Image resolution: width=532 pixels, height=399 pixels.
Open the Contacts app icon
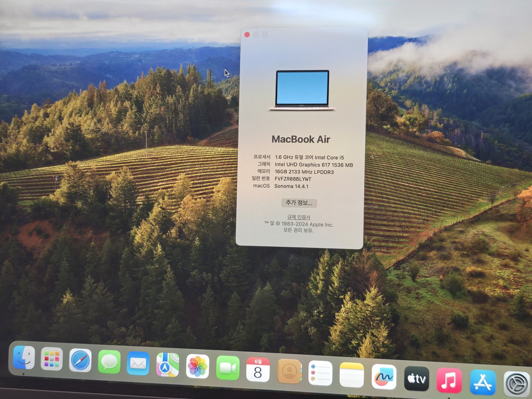coord(289,371)
